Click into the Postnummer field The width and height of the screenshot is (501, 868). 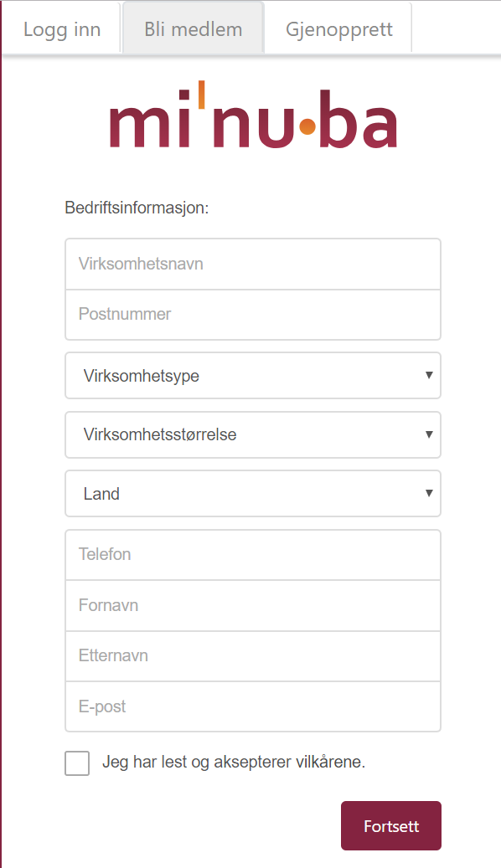pos(253,315)
